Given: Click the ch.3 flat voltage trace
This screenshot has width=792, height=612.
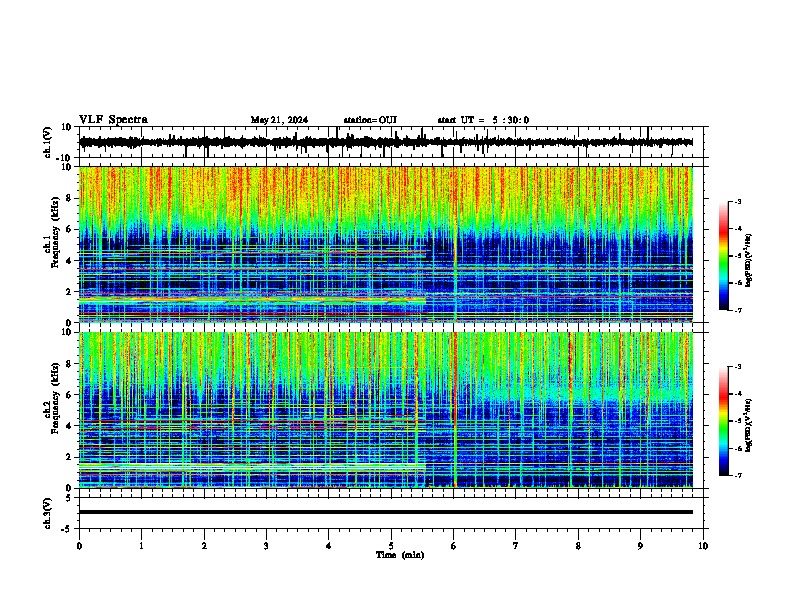Looking at the screenshot, I should (x=386, y=512).
